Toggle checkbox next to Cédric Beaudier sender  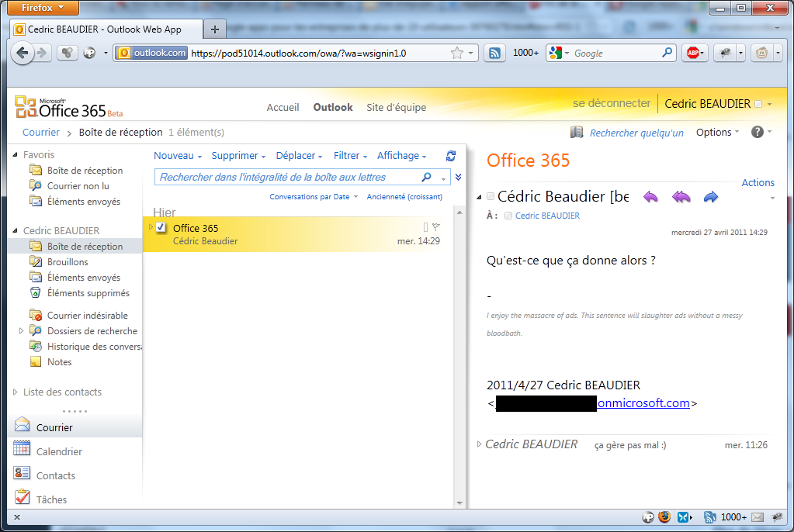pyautogui.click(x=491, y=196)
